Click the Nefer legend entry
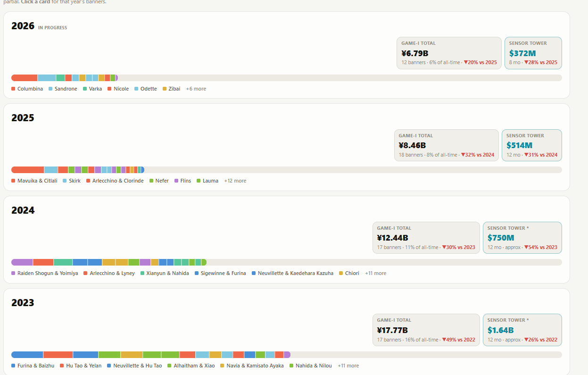 tap(159, 181)
